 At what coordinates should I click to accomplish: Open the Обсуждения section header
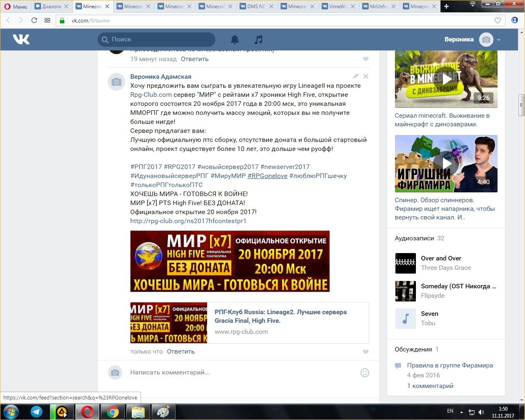click(x=413, y=349)
